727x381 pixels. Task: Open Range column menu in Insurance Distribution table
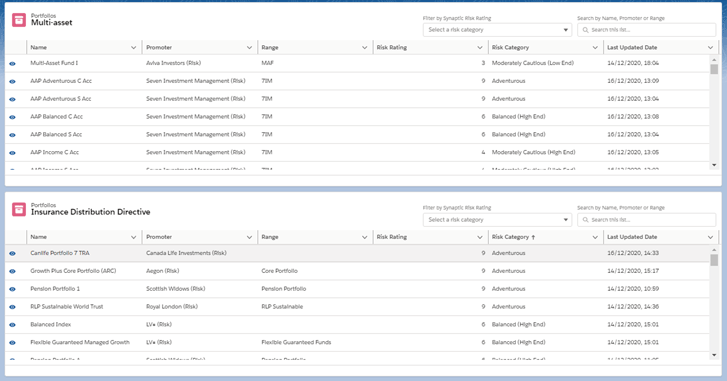coord(364,237)
